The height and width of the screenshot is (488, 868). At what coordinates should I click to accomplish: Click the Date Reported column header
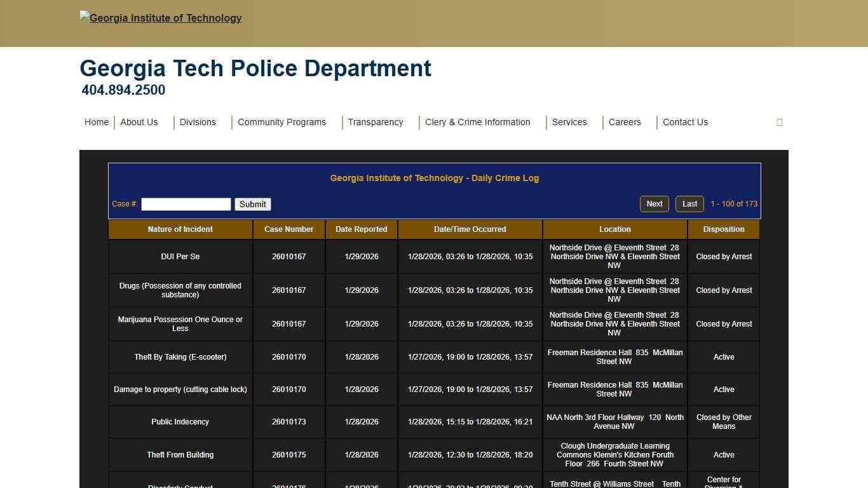pyautogui.click(x=361, y=229)
